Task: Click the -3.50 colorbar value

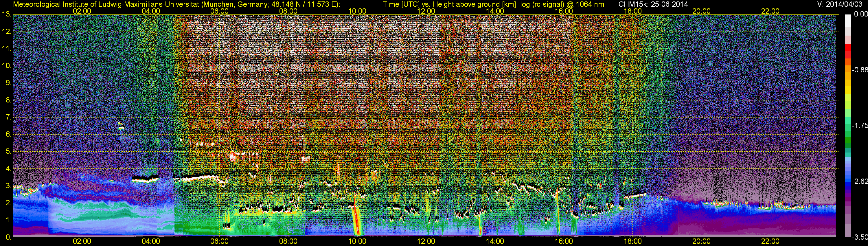Action: (x=860, y=238)
